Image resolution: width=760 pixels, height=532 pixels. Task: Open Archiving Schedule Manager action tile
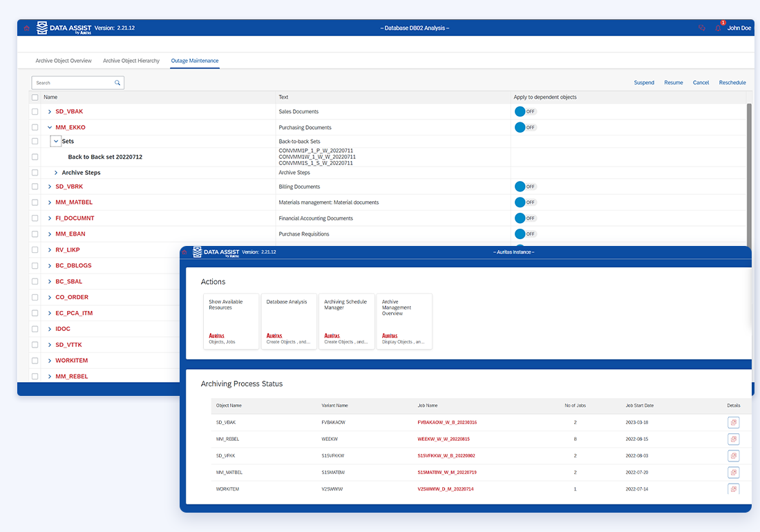(346, 321)
